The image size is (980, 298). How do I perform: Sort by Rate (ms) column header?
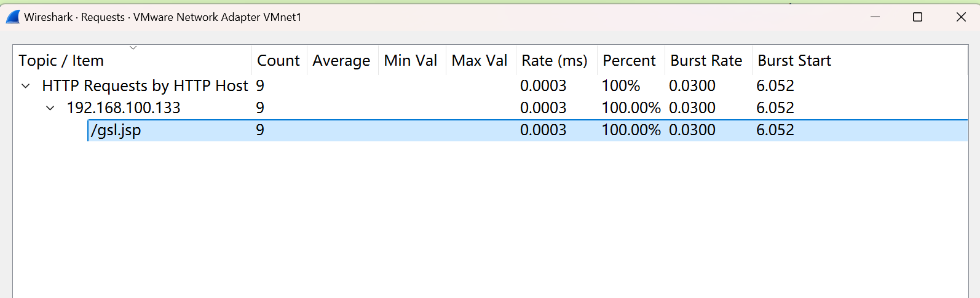click(554, 61)
